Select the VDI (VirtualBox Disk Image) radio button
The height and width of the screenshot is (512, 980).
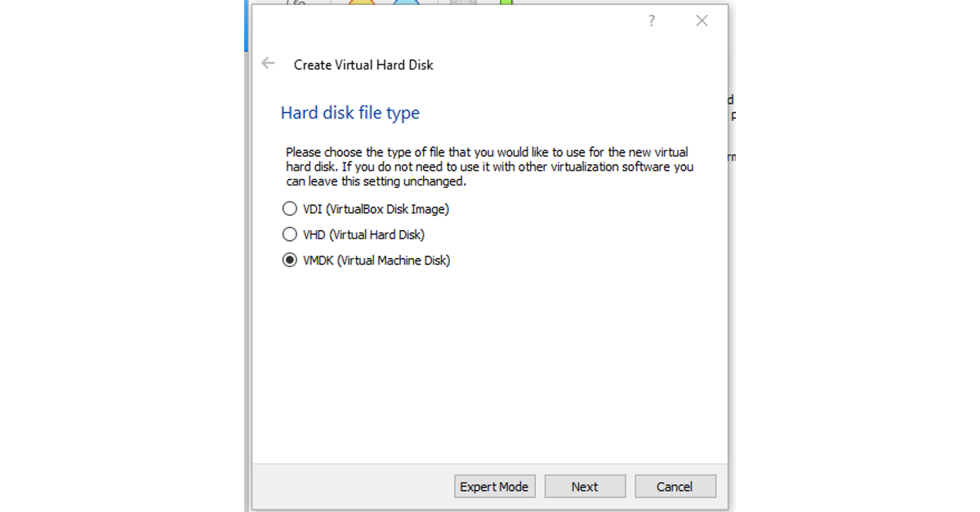point(289,209)
